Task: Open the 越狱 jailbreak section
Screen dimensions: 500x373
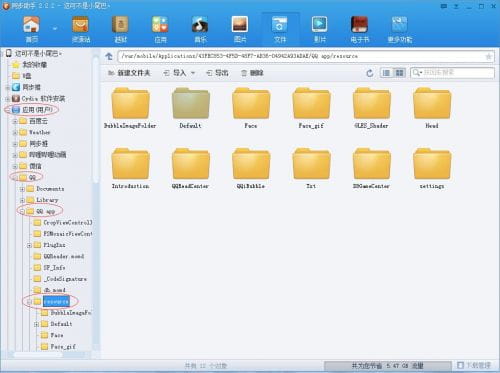Action: tap(120, 29)
